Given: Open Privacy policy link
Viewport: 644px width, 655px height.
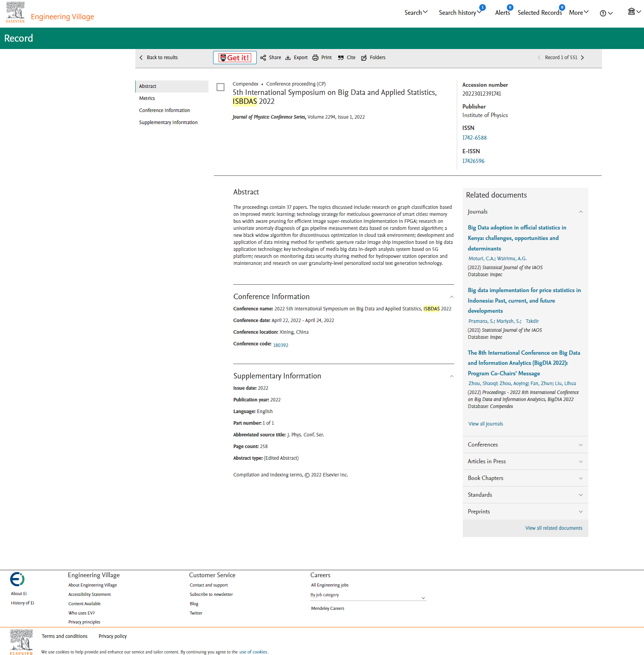Looking at the screenshot, I should [x=112, y=636].
